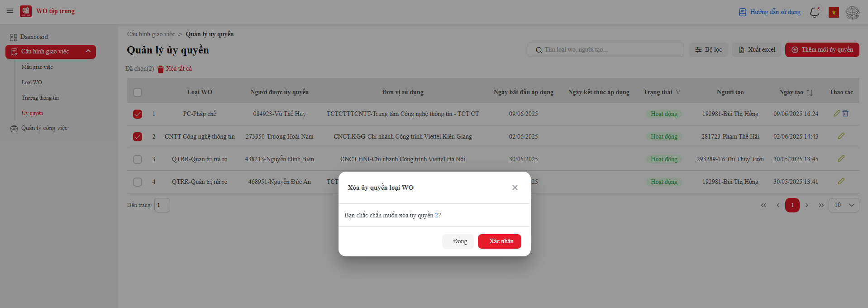The width and height of the screenshot is (868, 308).
Task: Click cell 273350-Trương Hoài Nam
Action: pos(280,137)
